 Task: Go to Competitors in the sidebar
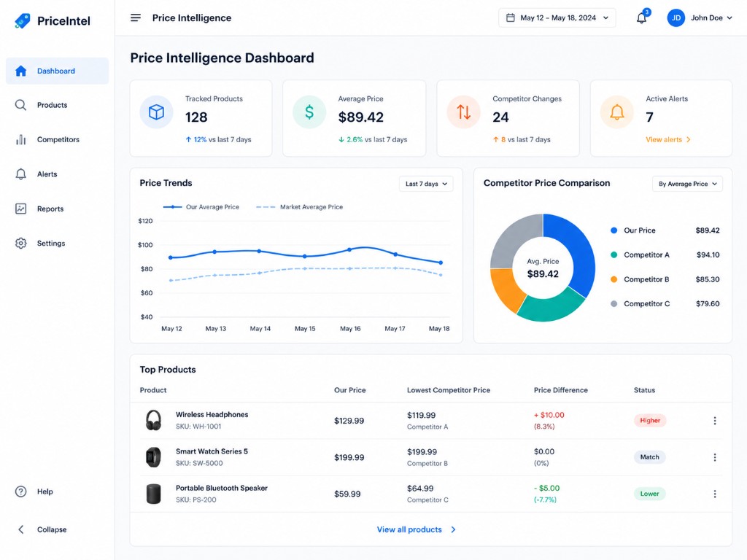[x=57, y=139]
